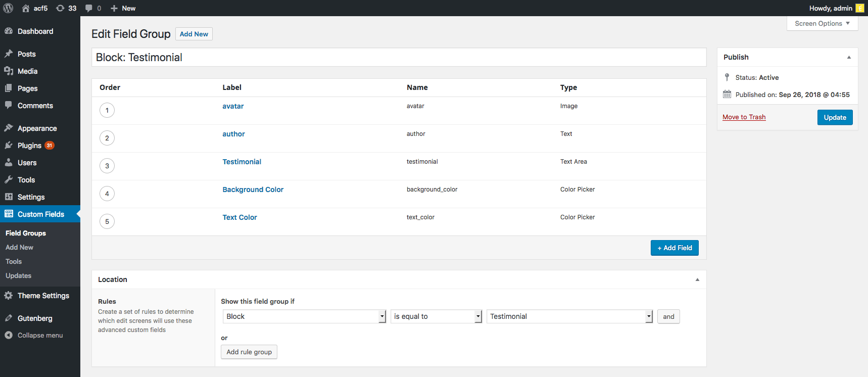Open the Block location rule dropdown

[x=304, y=316]
